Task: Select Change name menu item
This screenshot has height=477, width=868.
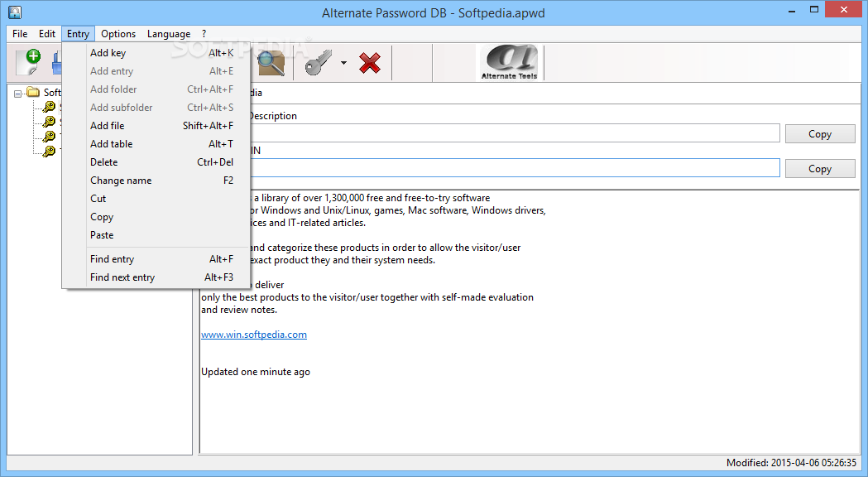Action: coord(156,181)
